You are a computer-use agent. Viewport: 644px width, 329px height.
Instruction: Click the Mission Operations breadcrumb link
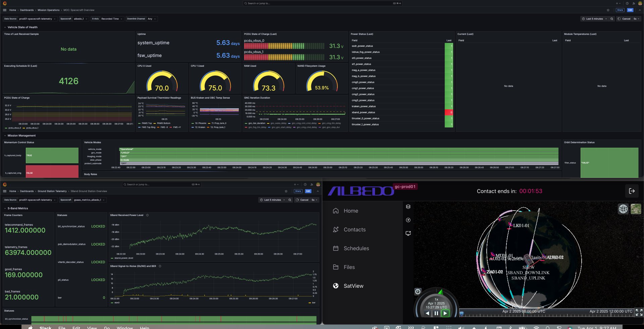click(x=48, y=10)
